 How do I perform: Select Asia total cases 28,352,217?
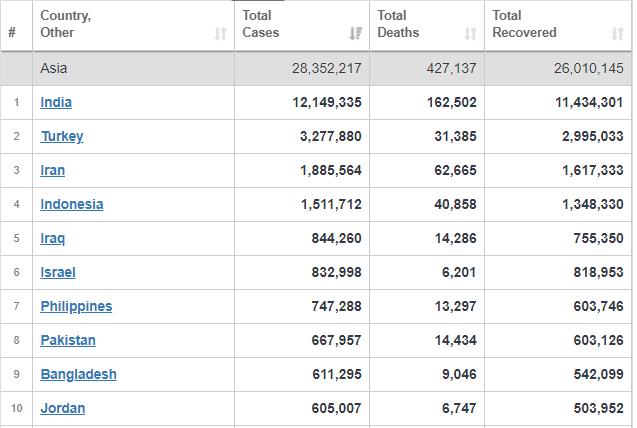tap(327, 68)
